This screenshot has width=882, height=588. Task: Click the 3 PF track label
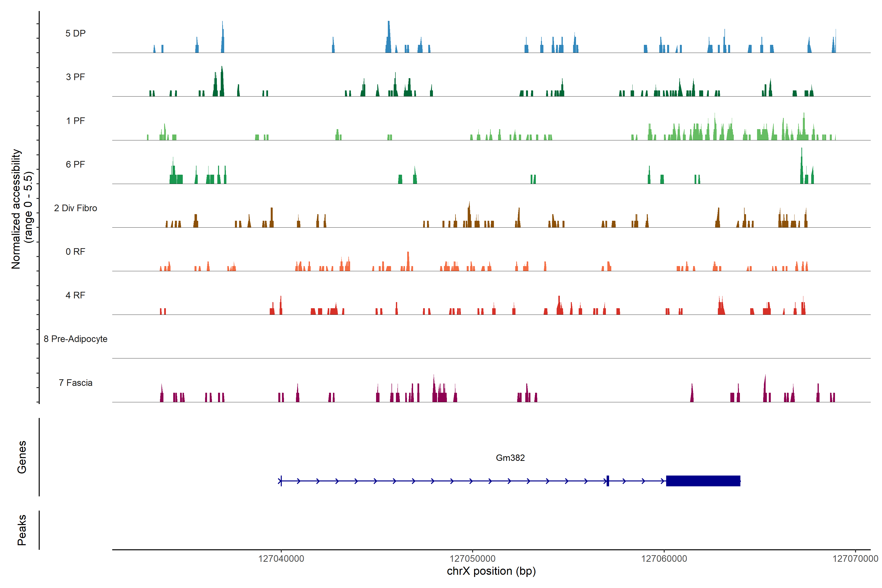pos(75,77)
